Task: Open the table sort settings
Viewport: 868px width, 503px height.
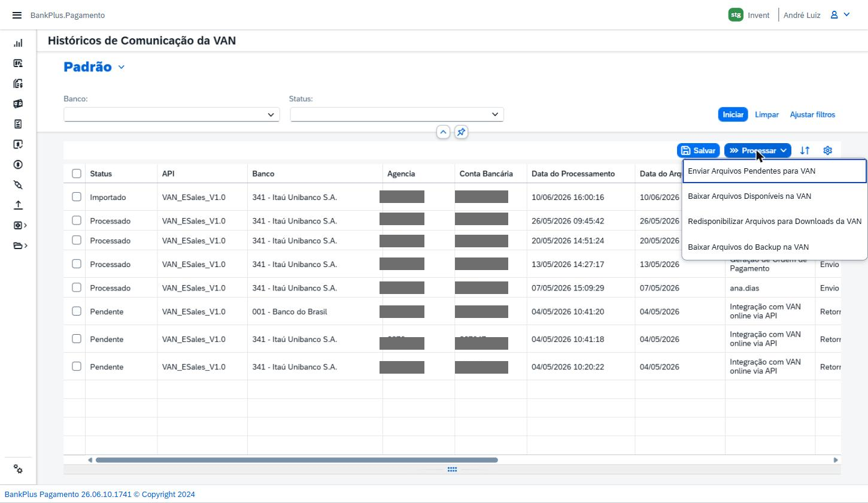Action: 805,150
